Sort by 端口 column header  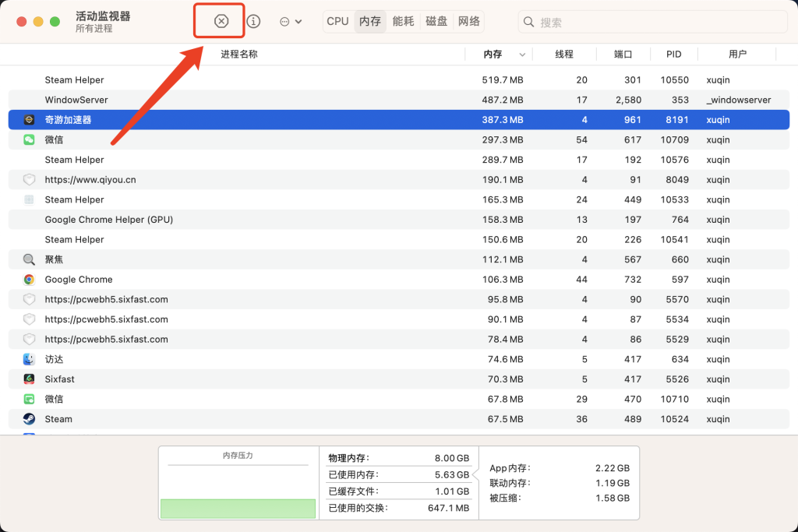coord(623,54)
